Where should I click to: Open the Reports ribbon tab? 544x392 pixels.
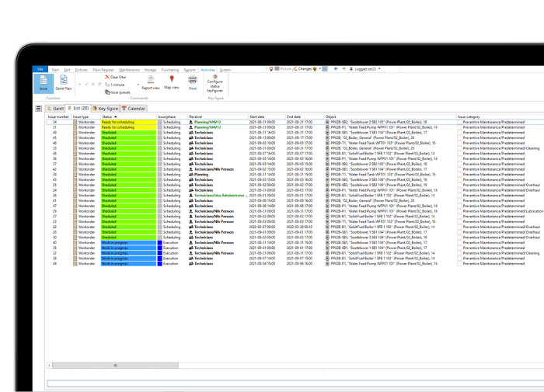(189, 70)
